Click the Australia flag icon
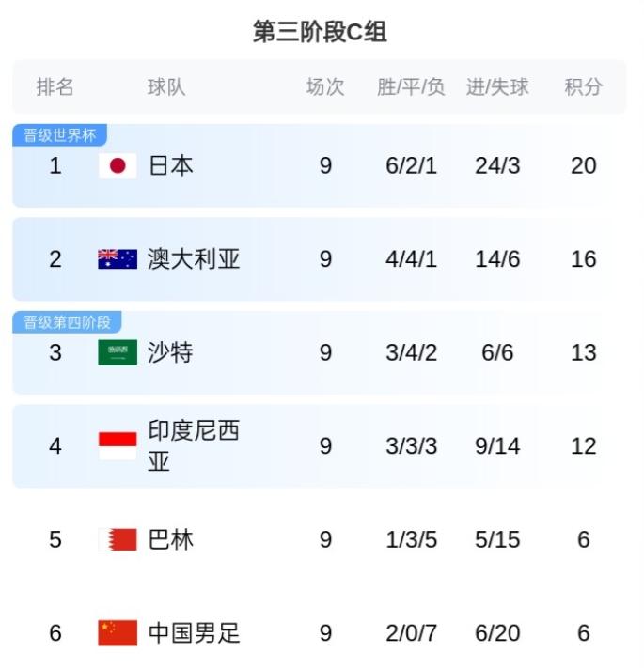The width and height of the screenshot is (644, 668). [118, 259]
